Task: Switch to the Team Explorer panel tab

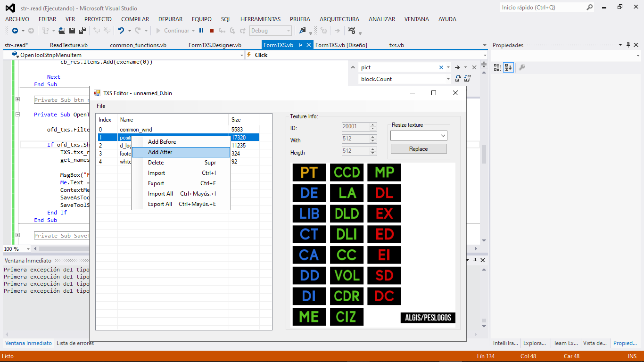Action: tap(565, 343)
